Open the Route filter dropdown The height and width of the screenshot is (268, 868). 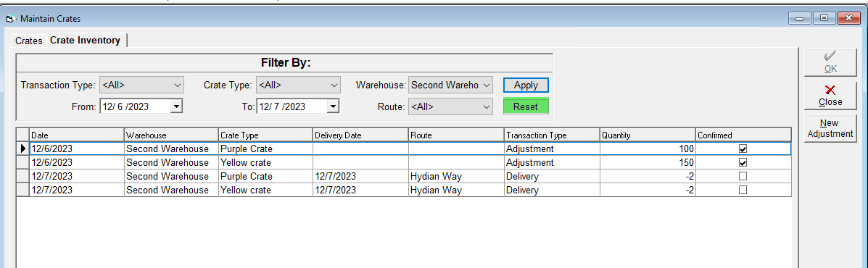click(450, 106)
